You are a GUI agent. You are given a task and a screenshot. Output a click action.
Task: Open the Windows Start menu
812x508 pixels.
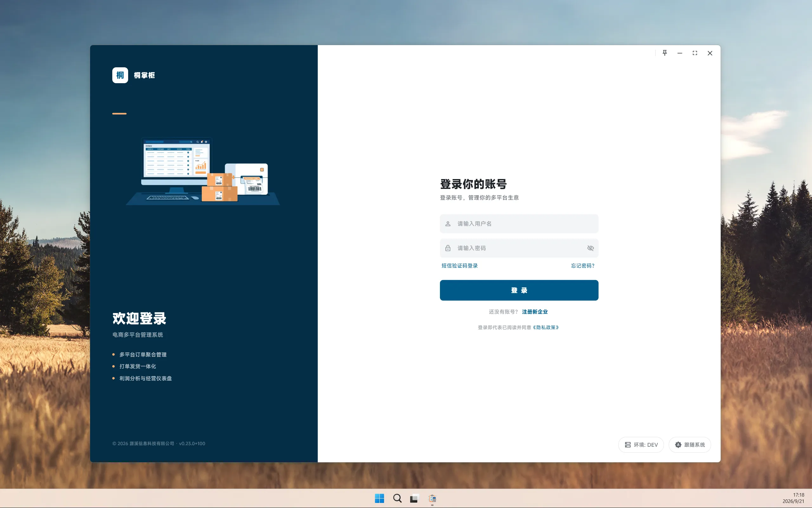pos(379,498)
